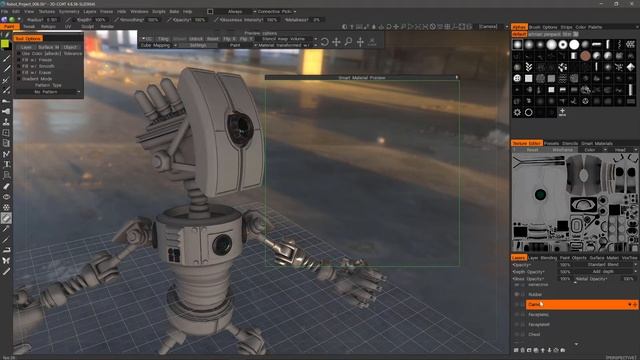Select the text tool in left toolbar
This screenshot has height=360, width=640.
click(6, 164)
